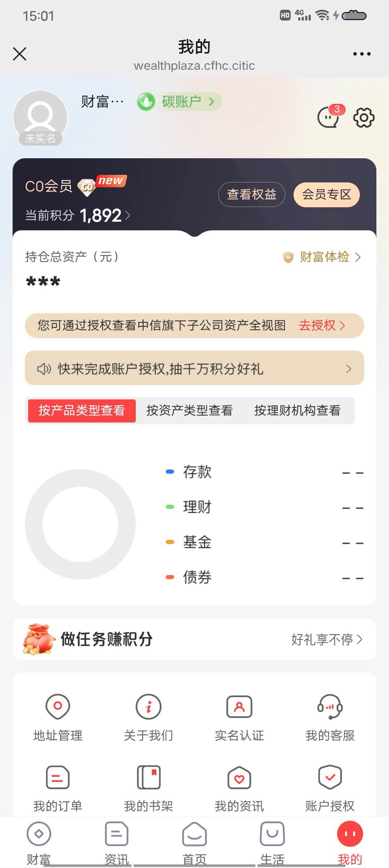Select 按产品类型查看 view option
Image resolution: width=389 pixels, height=868 pixels.
point(82,411)
